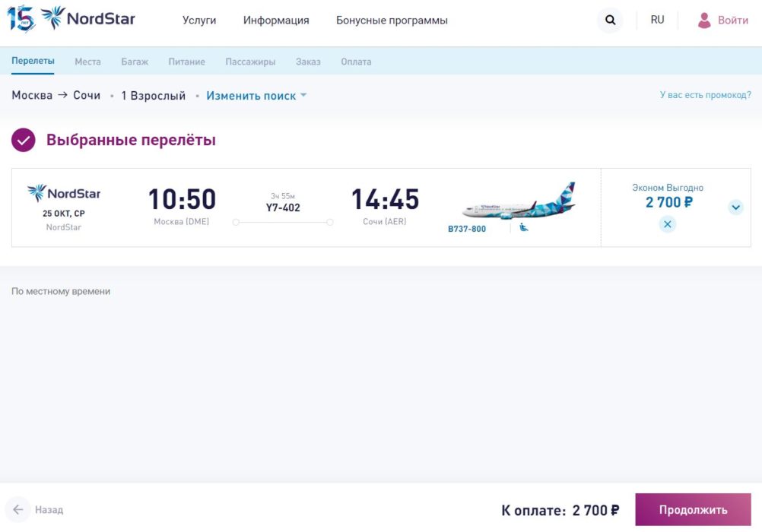
Task: Open the Изменить поиск dropdown
Action: [256, 96]
